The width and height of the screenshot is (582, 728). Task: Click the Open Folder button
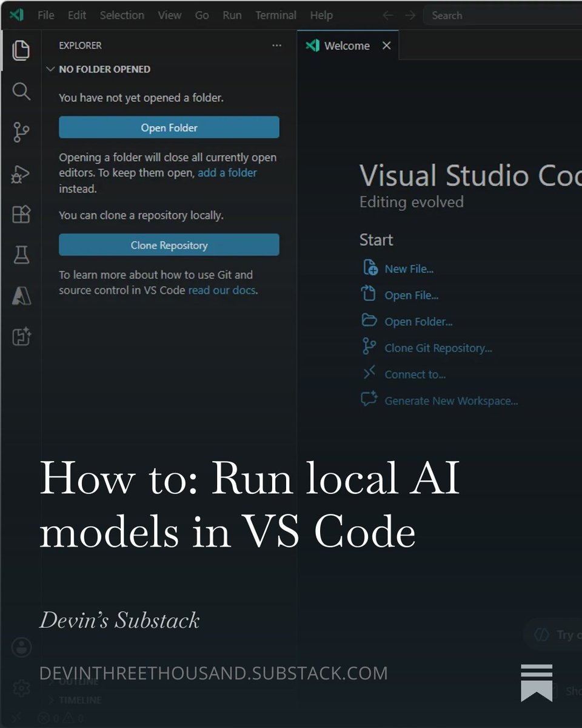coord(169,127)
